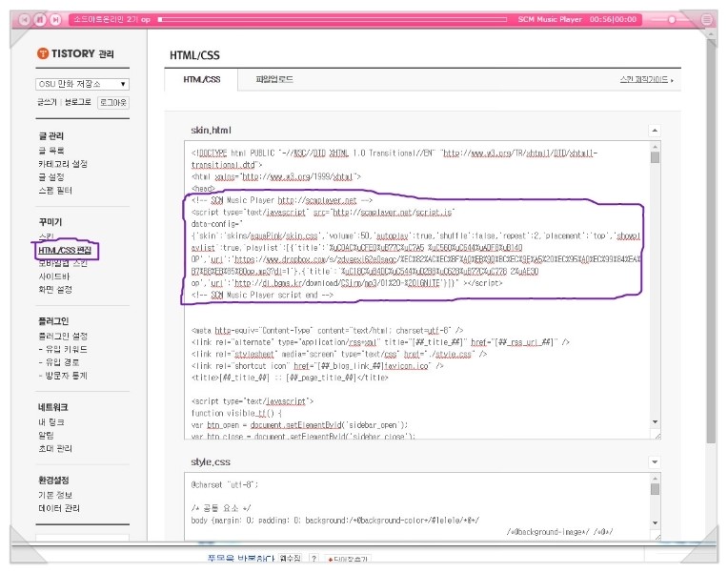728x573 pixels.
Task: Collapse the skin.html section arrow
Action: [655, 131]
